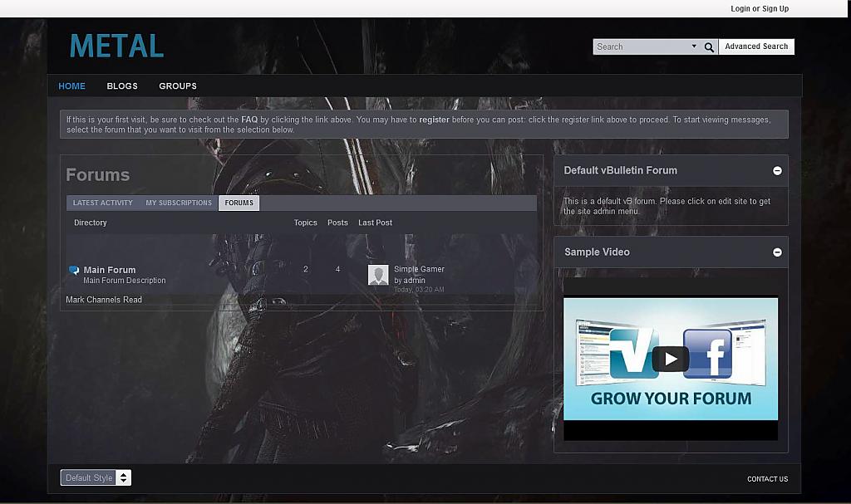Go to the Home navigation item
Viewport: 851px width, 504px height.
coord(71,86)
